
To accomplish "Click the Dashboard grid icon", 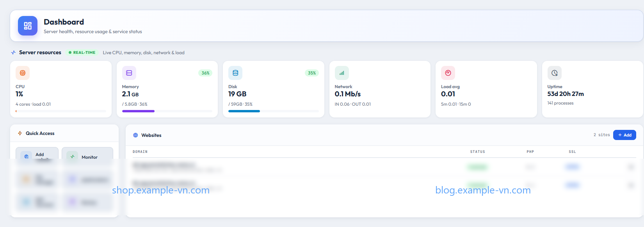I will tap(28, 26).
